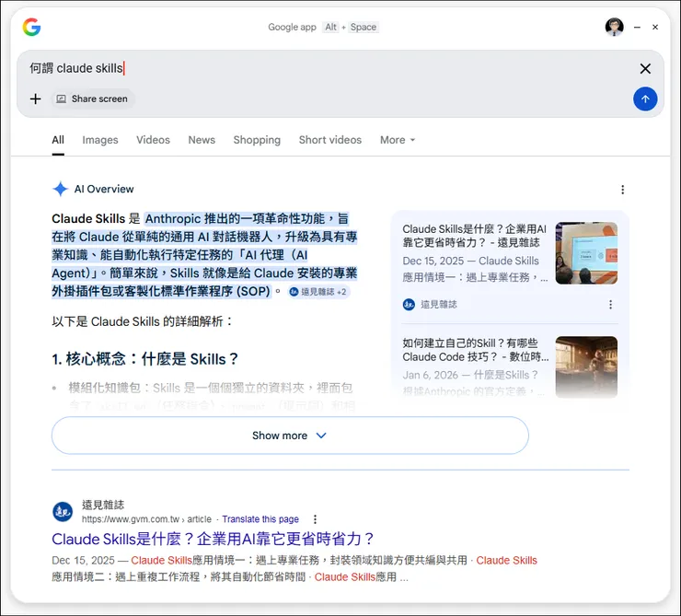
Task: Switch to the Videos tab
Action: point(153,140)
